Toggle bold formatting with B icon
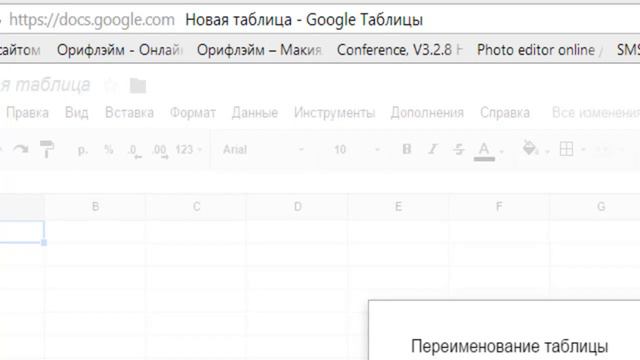This screenshot has width=640, height=360. pyautogui.click(x=407, y=149)
